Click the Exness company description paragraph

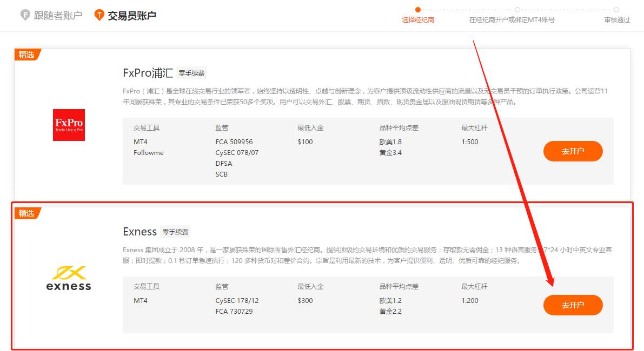(x=367, y=255)
